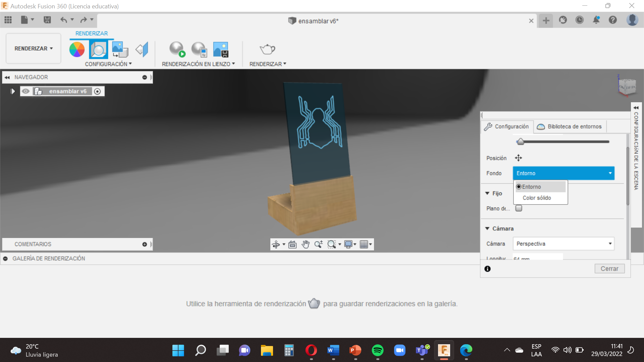
Task: Open the Cámara Perspectiva dropdown
Action: (563, 244)
